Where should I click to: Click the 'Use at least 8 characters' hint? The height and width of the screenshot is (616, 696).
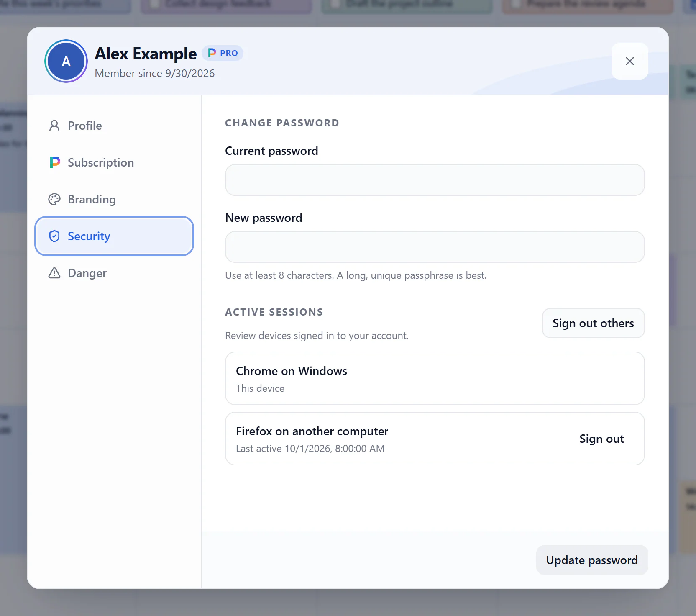356,275
